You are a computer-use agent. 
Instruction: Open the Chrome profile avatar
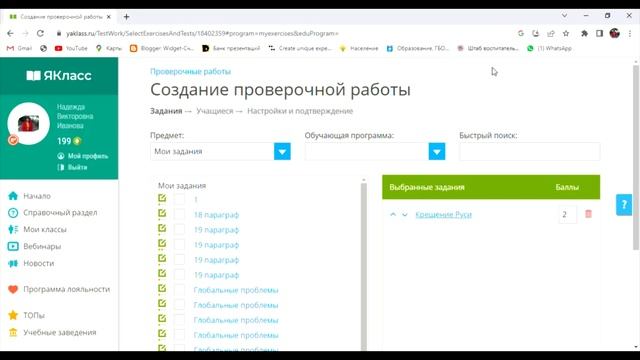pyautogui.click(x=614, y=33)
